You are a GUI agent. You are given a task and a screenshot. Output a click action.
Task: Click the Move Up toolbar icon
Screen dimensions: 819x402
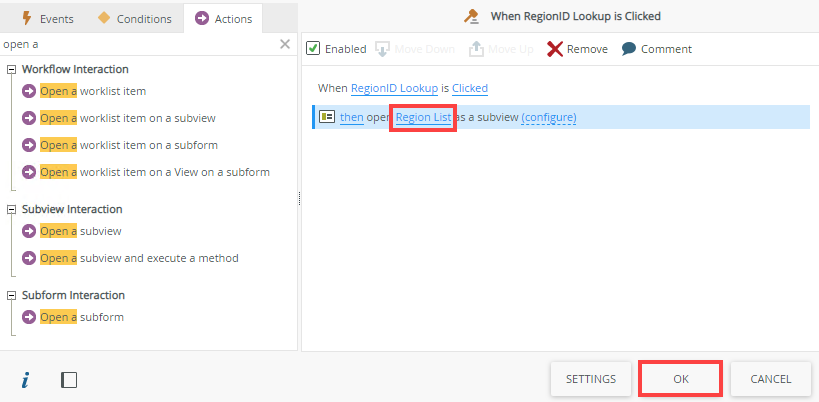pyautogui.click(x=477, y=49)
